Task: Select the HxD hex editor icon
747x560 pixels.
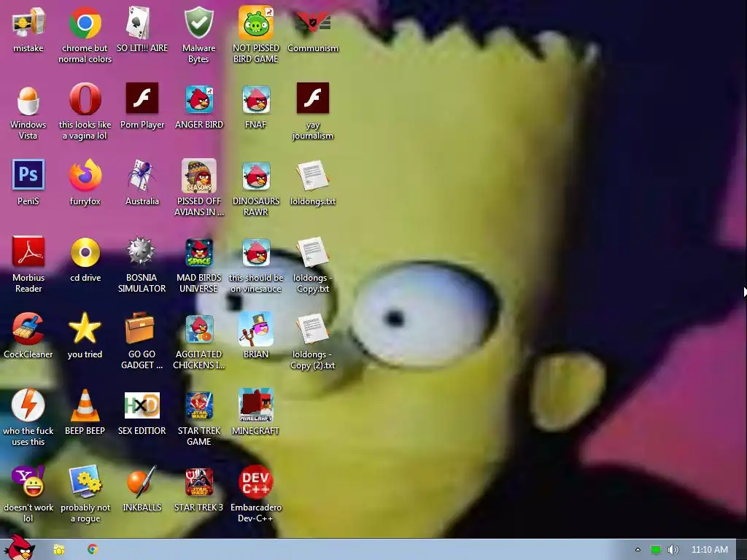Action: (142, 405)
